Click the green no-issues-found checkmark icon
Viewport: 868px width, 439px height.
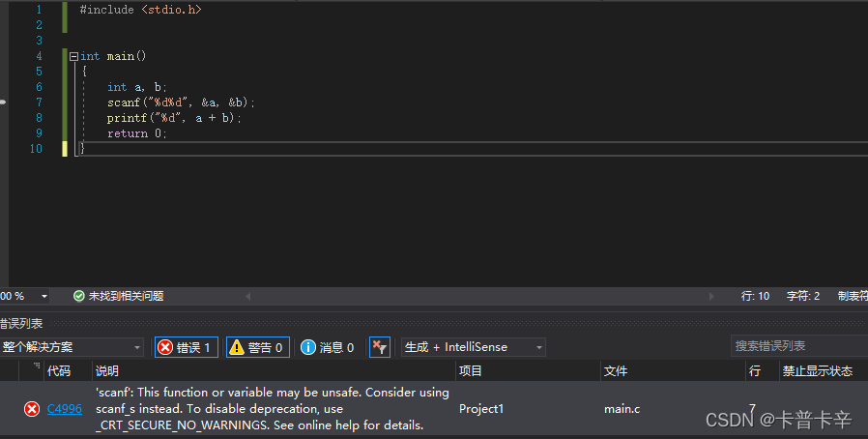79,296
